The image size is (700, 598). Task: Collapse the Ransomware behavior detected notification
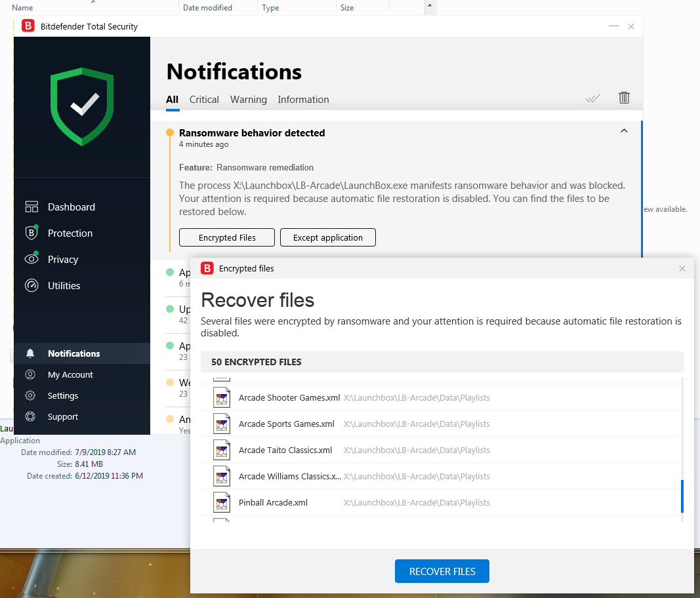pyautogui.click(x=624, y=131)
